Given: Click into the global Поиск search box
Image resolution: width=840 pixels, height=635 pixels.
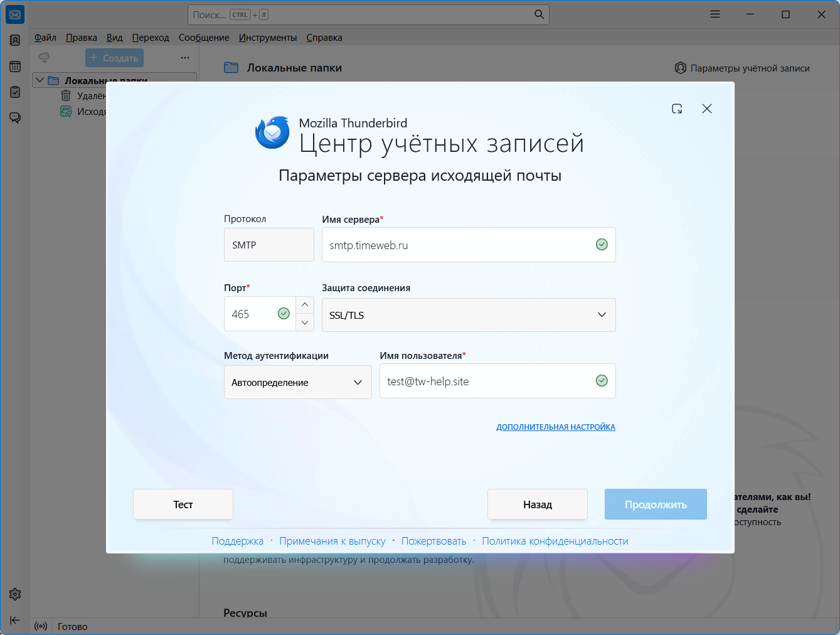Looking at the screenshot, I should 368,14.
